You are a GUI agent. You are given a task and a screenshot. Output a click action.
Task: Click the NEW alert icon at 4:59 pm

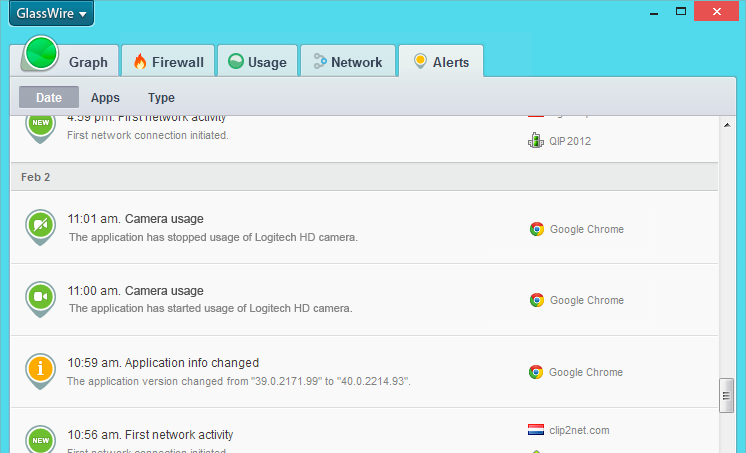[40, 128]
